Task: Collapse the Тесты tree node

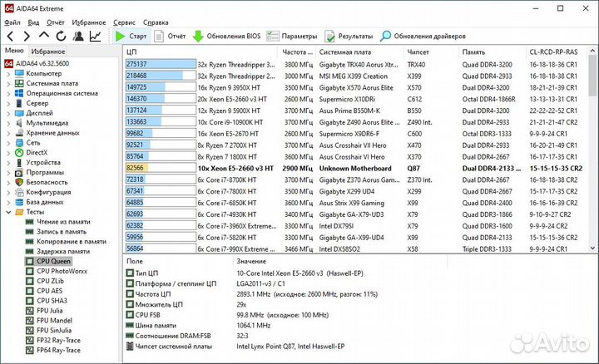Action: tap(8, 212)
